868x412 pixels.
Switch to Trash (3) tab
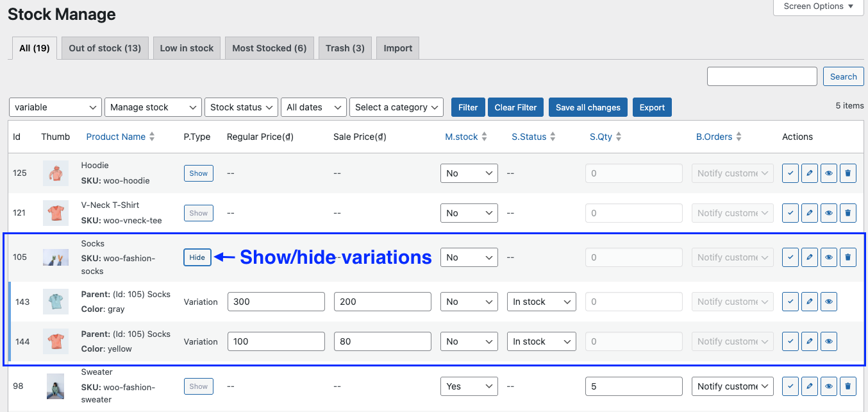coord(345,48)
